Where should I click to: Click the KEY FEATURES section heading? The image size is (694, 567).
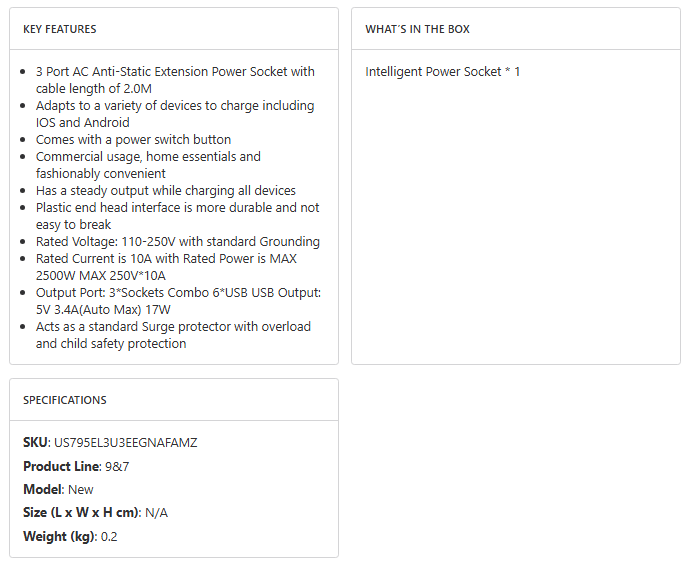60,29
